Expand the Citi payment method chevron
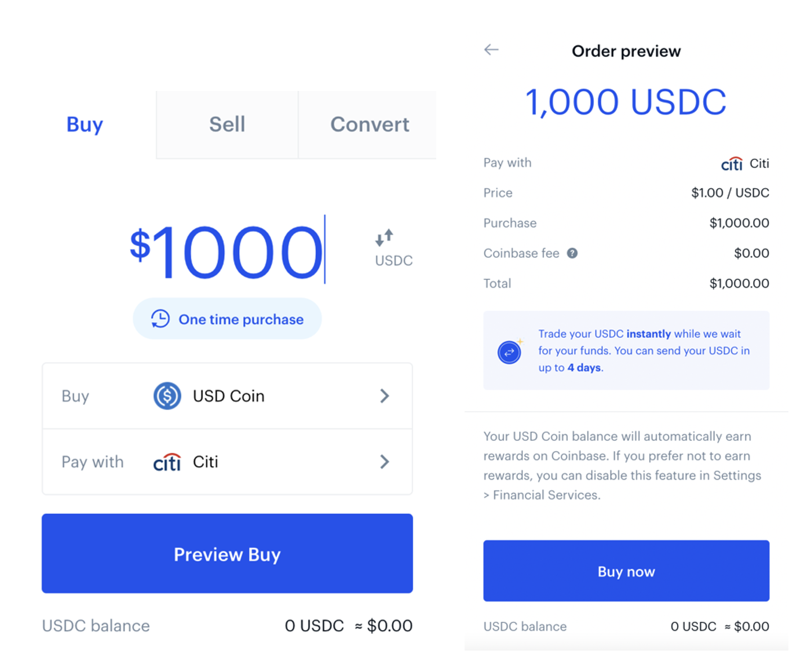 click(x=385, y=462)
